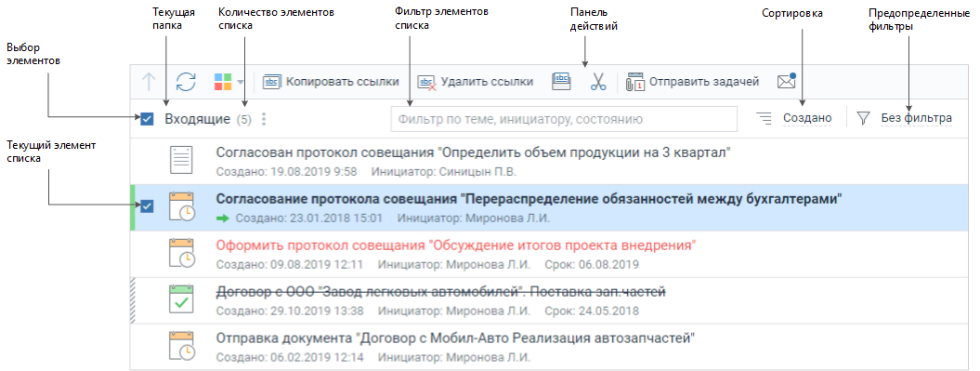This screenshot has height=371, width=980.
Task: Click the funnel filter icon
Action: 863,118
